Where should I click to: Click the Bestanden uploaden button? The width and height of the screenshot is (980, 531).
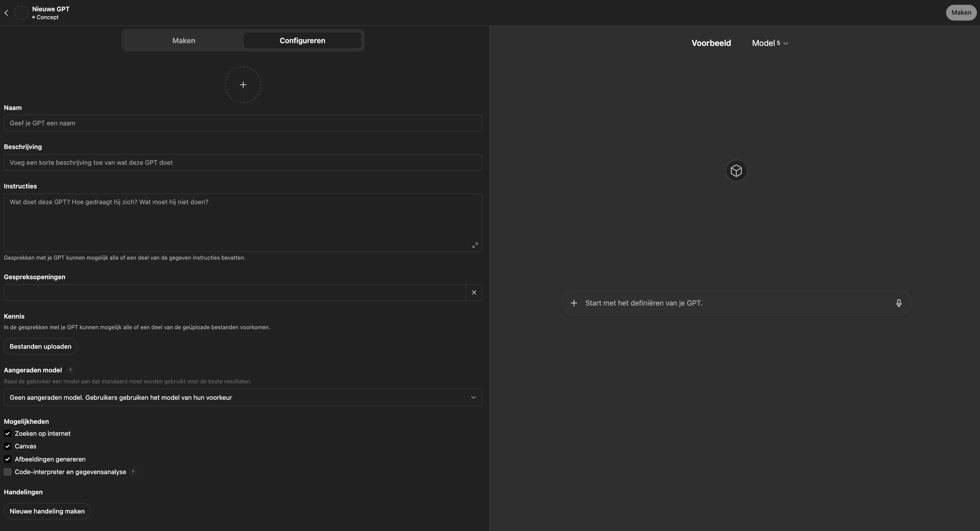pyautogui.click(x=40, y=346)
